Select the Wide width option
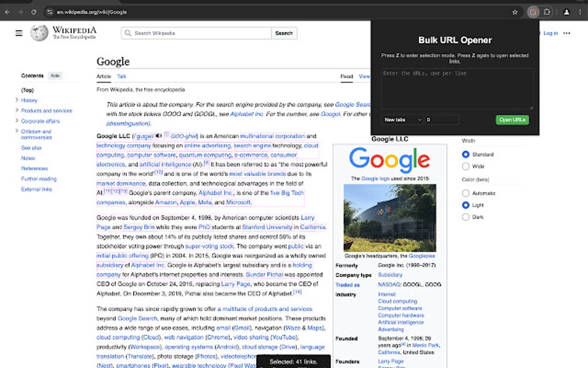This screenshot has height=368, width=588. tap(465, 166)
